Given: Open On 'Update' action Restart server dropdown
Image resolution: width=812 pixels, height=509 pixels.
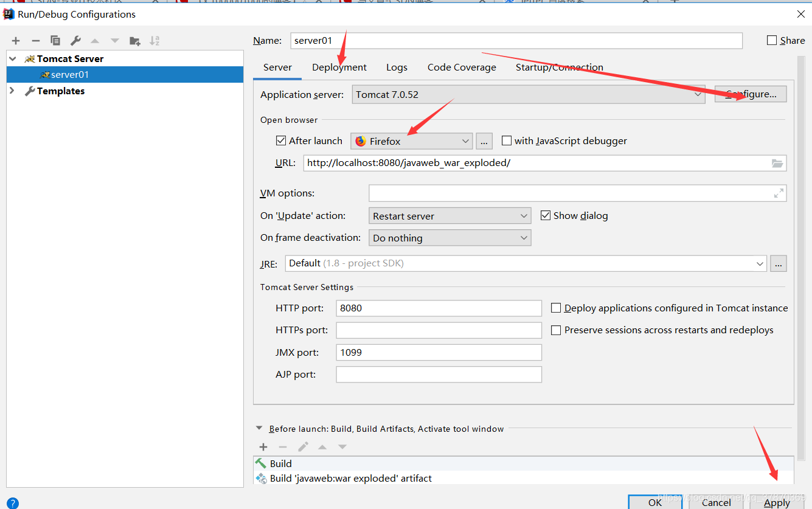Looking at the screenshot, I should [x=450, y=216].
